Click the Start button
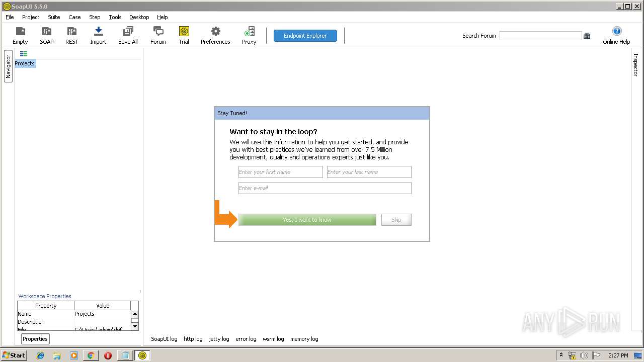The width and height of the screenshot is (644, 362). (x=14, y=355)
